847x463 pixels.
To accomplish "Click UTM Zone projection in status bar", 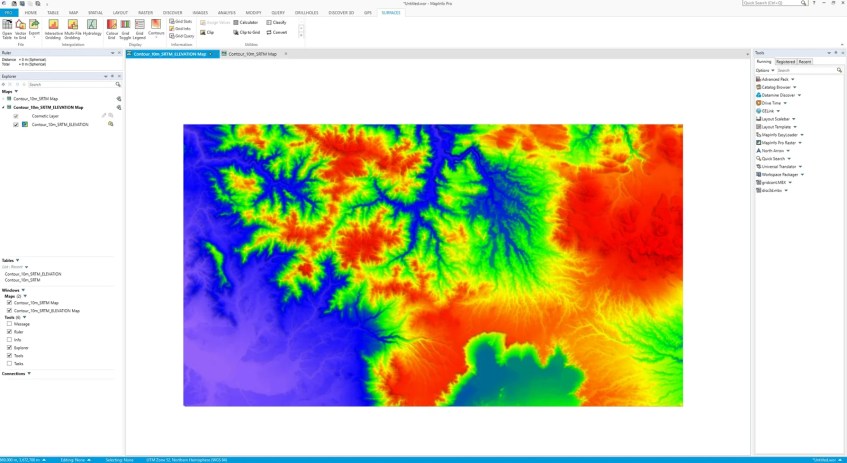I will pyautogui.click(x=187, y=460).
